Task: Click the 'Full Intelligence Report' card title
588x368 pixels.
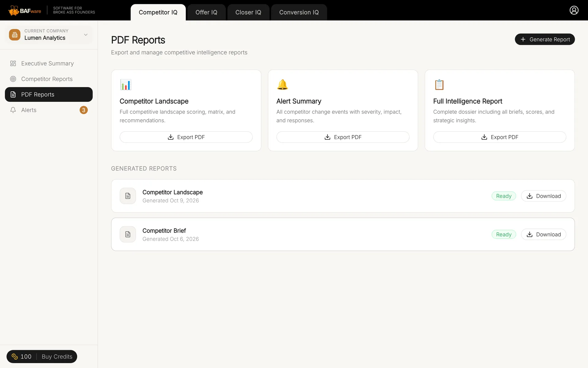Action: click(x=468, y=101)
